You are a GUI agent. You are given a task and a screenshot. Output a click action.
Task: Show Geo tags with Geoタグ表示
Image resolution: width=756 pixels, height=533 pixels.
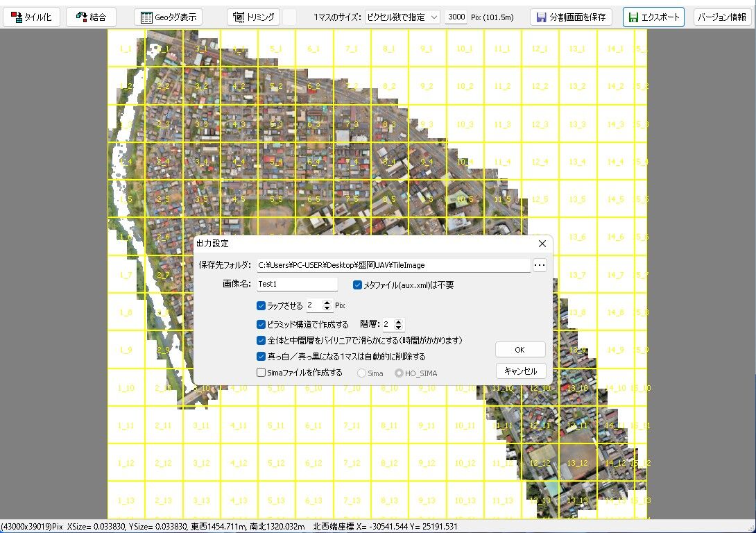(169, 17)
